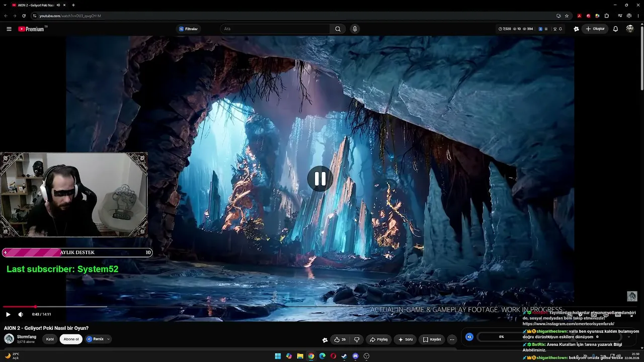Image resolution: width=644 pixels, height=362 pixels.
Task: Open Windows Start menu
Action: point(278,356)
